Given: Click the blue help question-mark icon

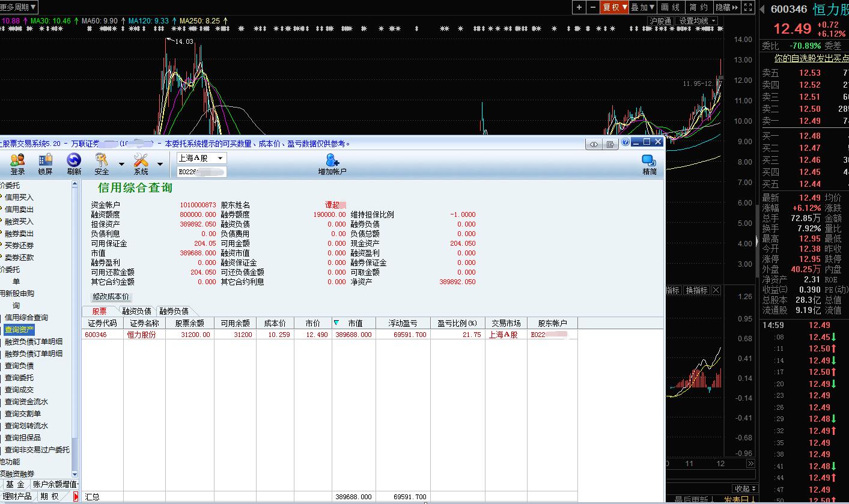Looking at the screenshot, I should click(625, 142).
